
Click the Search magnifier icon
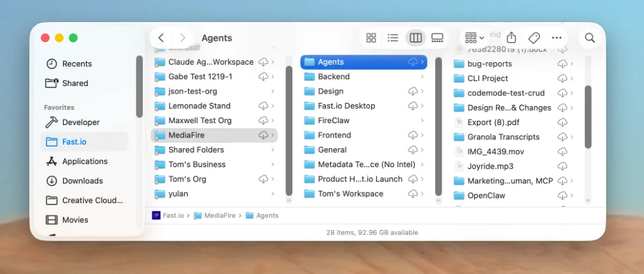tap(590, 38)
